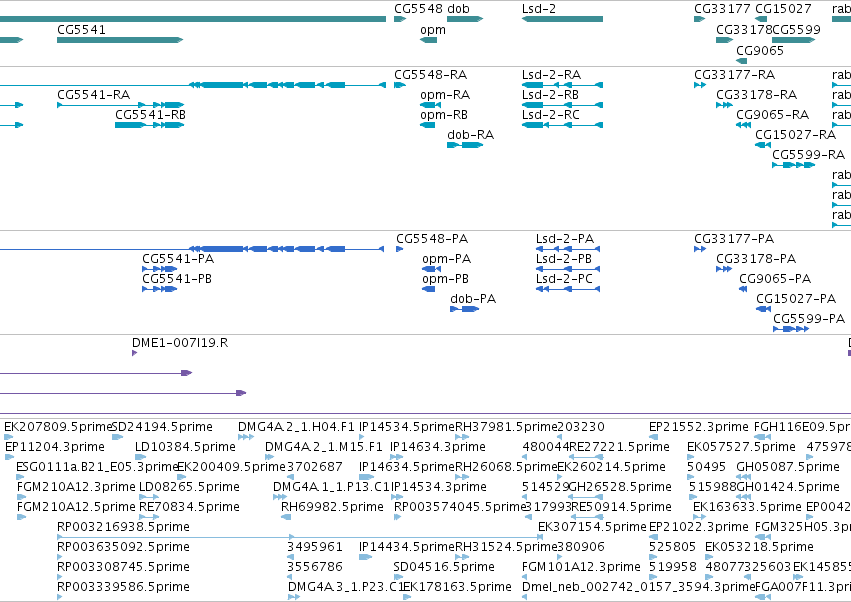Select the CG9065-PA protein feature

click(x=743, y=289)
